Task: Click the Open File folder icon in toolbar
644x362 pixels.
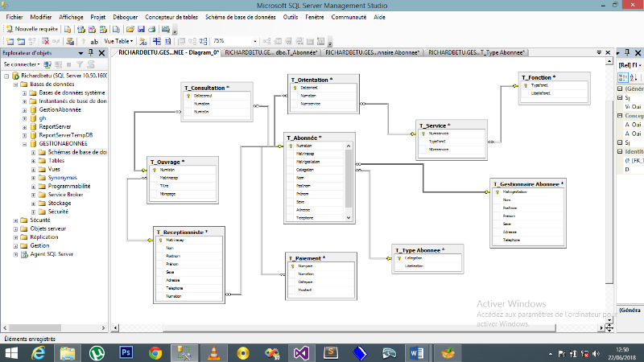Action: [x=130, y=28]
